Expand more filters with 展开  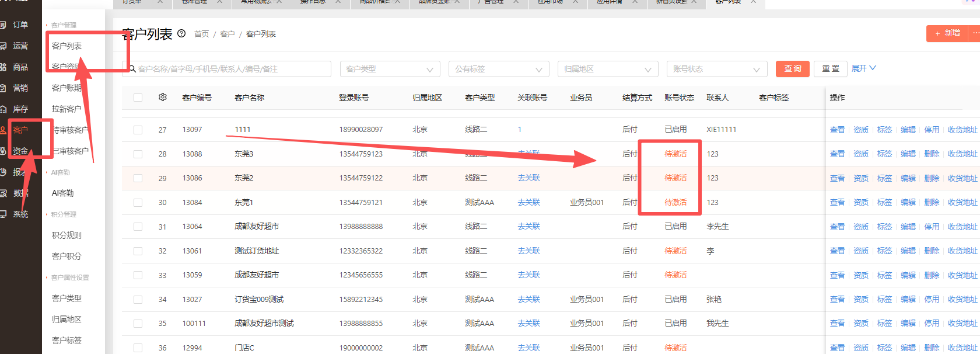863,68
